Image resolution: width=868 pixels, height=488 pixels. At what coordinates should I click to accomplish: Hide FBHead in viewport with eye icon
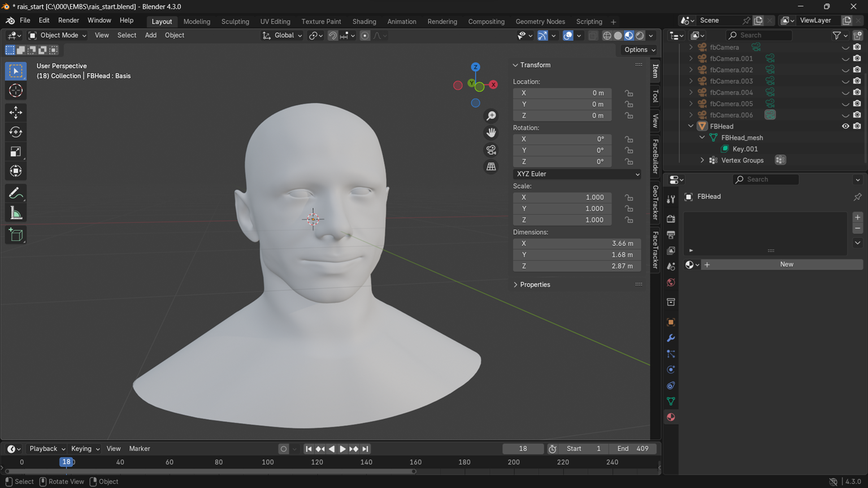coord(845,127)
